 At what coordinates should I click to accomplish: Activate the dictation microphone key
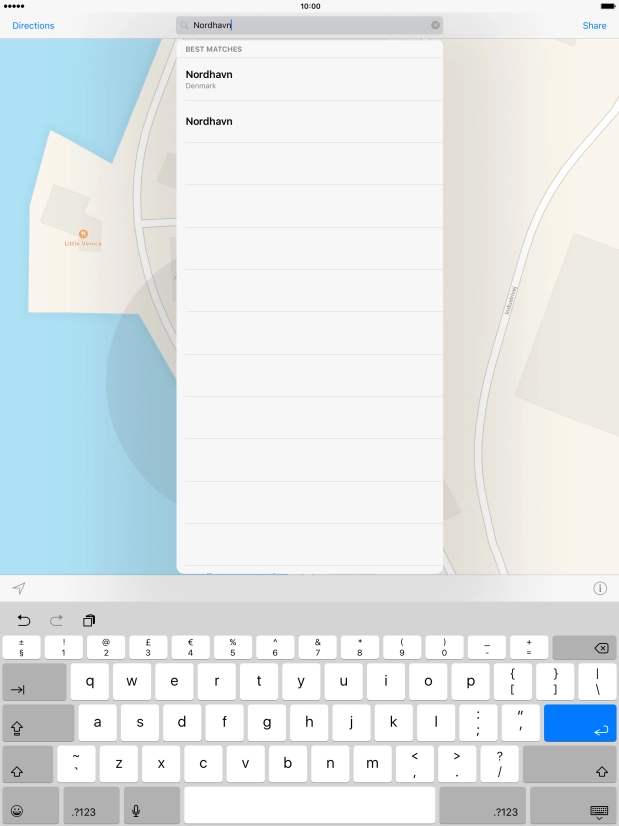pos(136,810)
